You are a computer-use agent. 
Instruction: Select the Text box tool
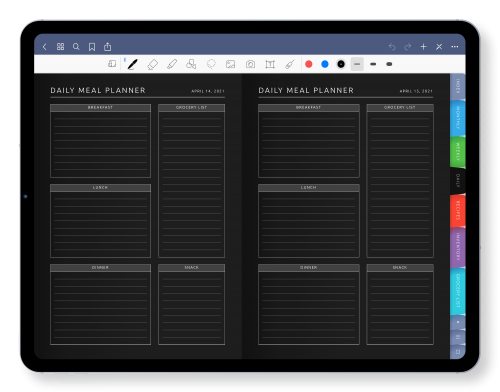point(270,64)
